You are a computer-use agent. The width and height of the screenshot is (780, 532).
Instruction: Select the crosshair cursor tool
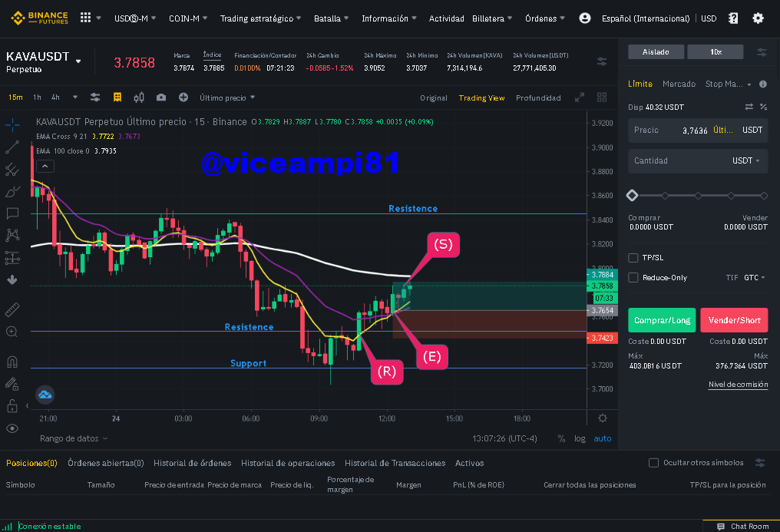click(x=12, y=125)
